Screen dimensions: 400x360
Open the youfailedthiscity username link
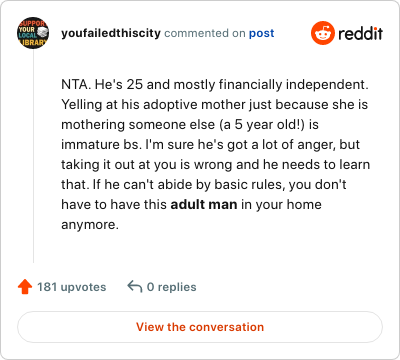tap(111, 33)
